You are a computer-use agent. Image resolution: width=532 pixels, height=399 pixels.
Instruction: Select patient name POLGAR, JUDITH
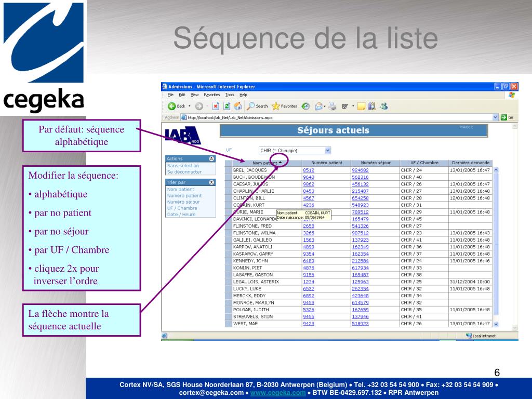point(251,310)
